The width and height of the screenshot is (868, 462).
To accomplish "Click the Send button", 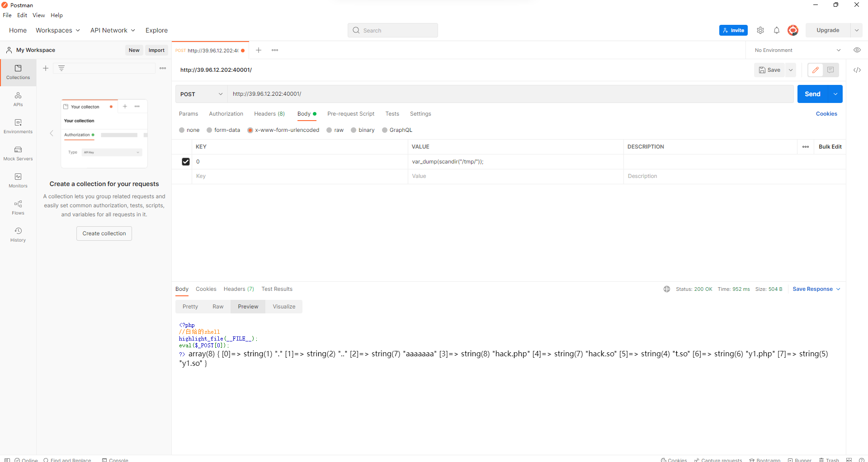I will point(812,94).
